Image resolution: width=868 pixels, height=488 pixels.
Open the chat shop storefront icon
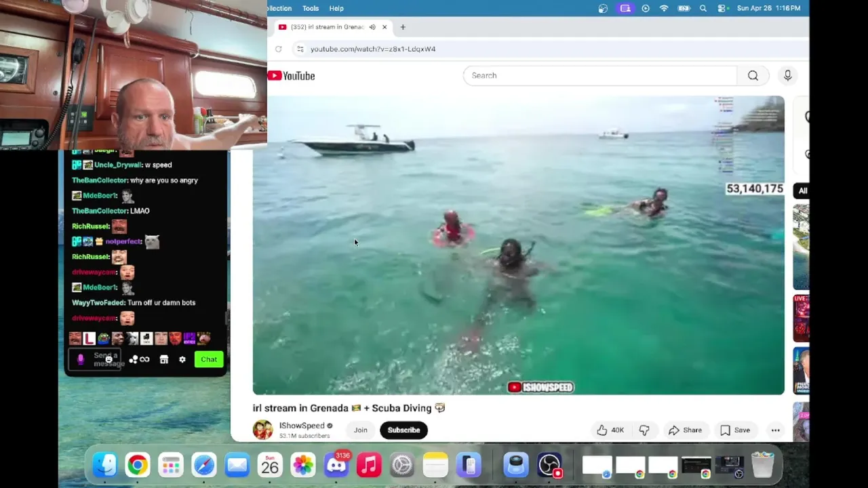tap(163, 360)
